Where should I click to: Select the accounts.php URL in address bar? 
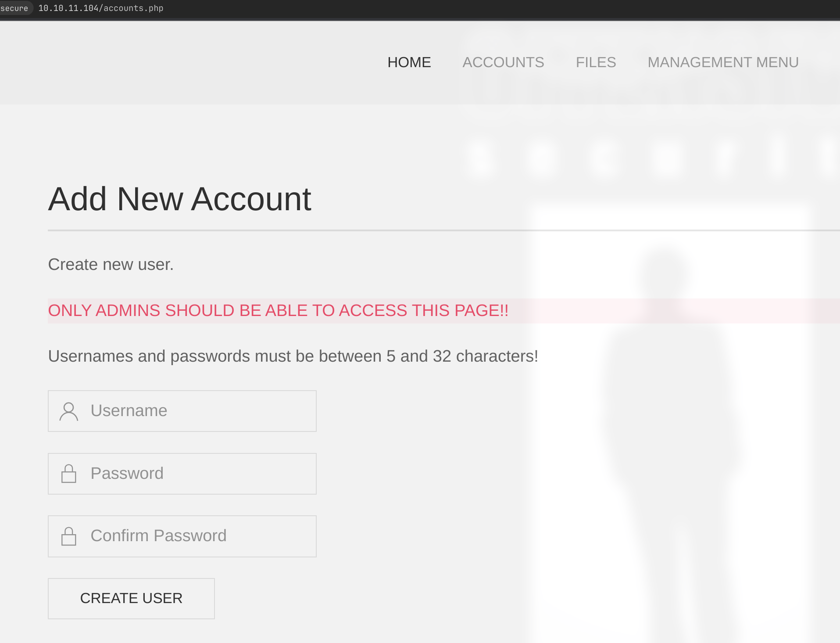[101, 8]
